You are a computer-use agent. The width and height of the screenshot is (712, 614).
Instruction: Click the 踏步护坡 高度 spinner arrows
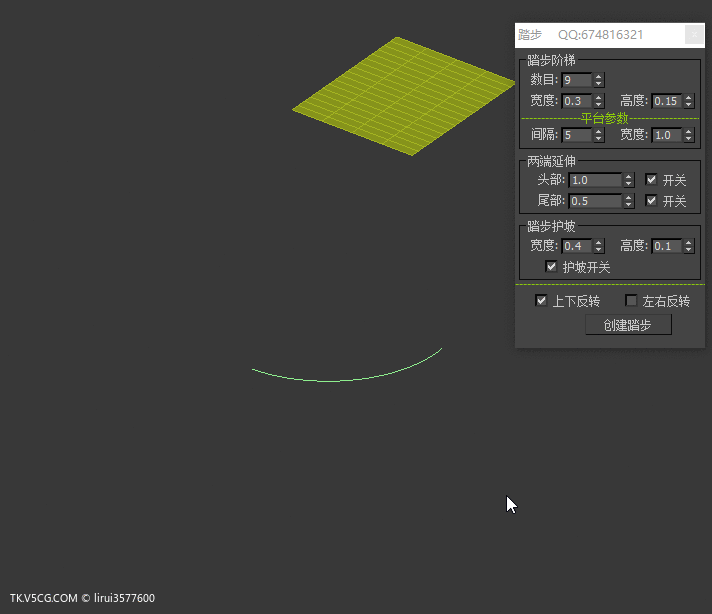point(688,246)
